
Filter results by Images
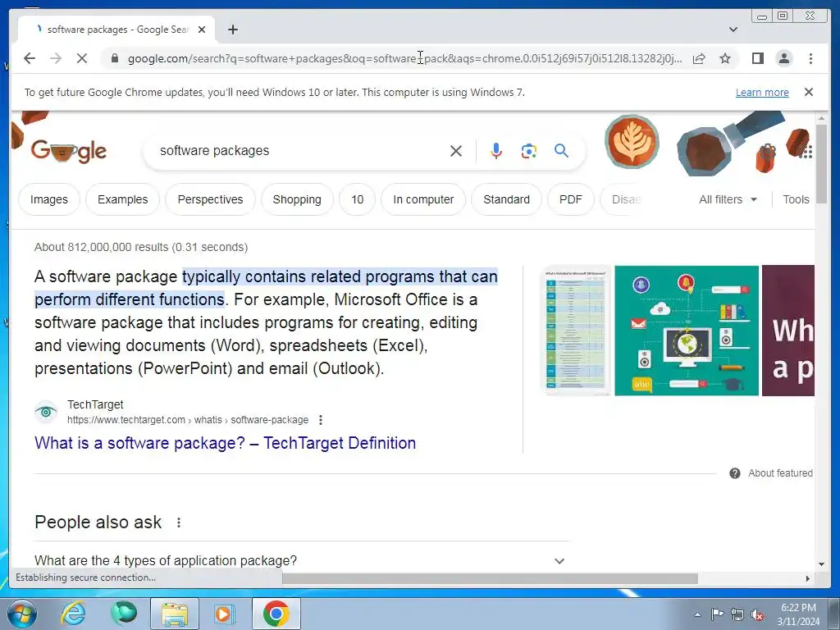[48, 199]
